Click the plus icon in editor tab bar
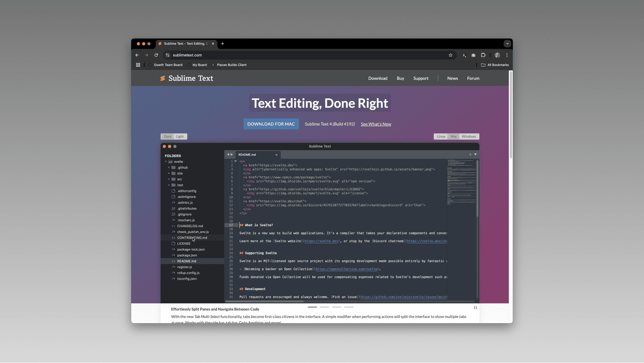The height and width of the screenshot is (363, 644). click(x=470, y=155)
